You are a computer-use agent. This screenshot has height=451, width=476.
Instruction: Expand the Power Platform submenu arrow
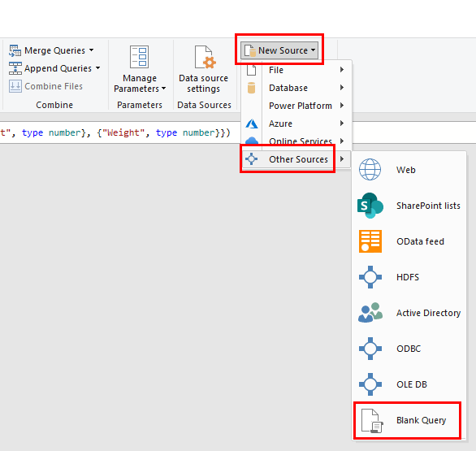342,106
